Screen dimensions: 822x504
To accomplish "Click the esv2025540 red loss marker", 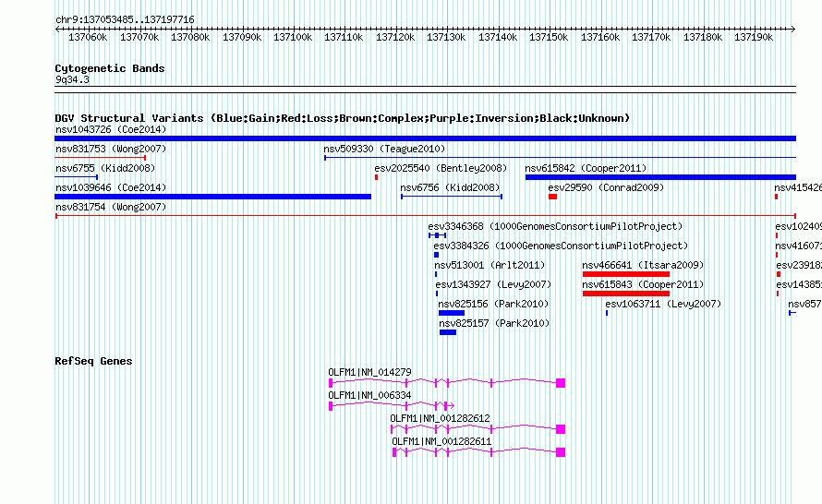I will (377, 177).
